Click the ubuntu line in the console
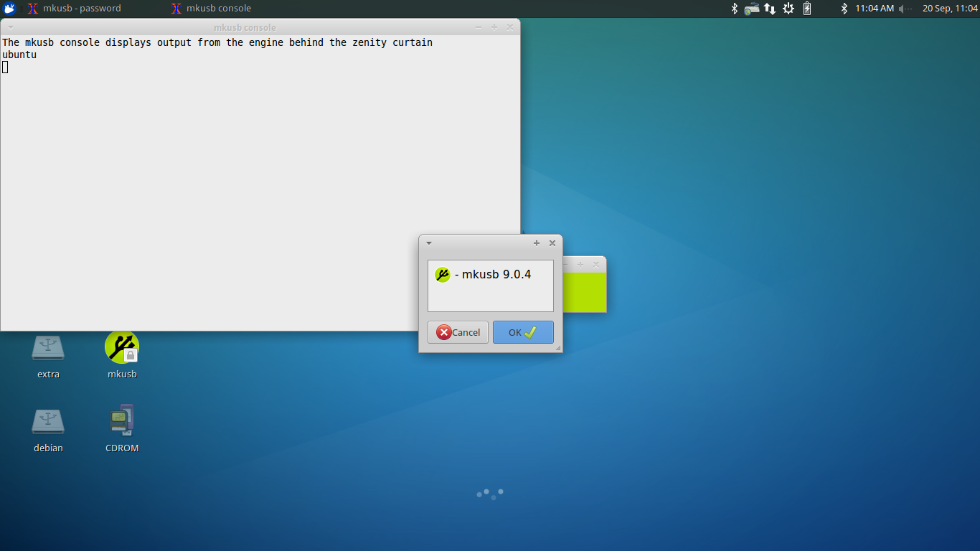Screen dimensions: 980x551 tap(19, 55)
